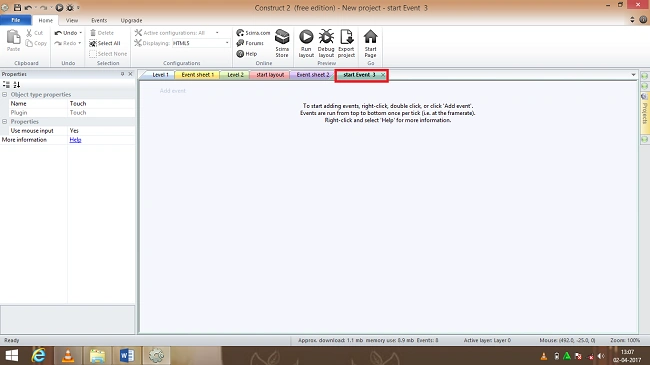Launch Internet Explorer from taskbar
Viewport: 650px width, 365px height.
point(39,356)
